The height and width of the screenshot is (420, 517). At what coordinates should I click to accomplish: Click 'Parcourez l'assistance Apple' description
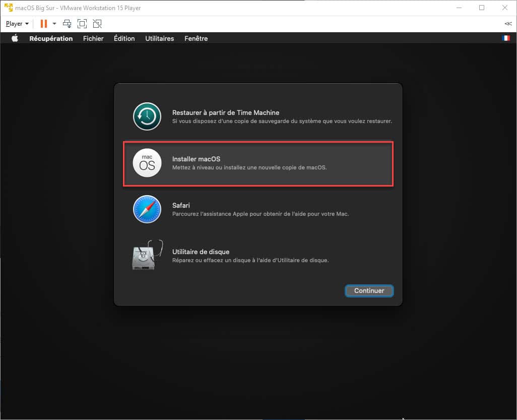pyautogui.click(x=261, y=214)
